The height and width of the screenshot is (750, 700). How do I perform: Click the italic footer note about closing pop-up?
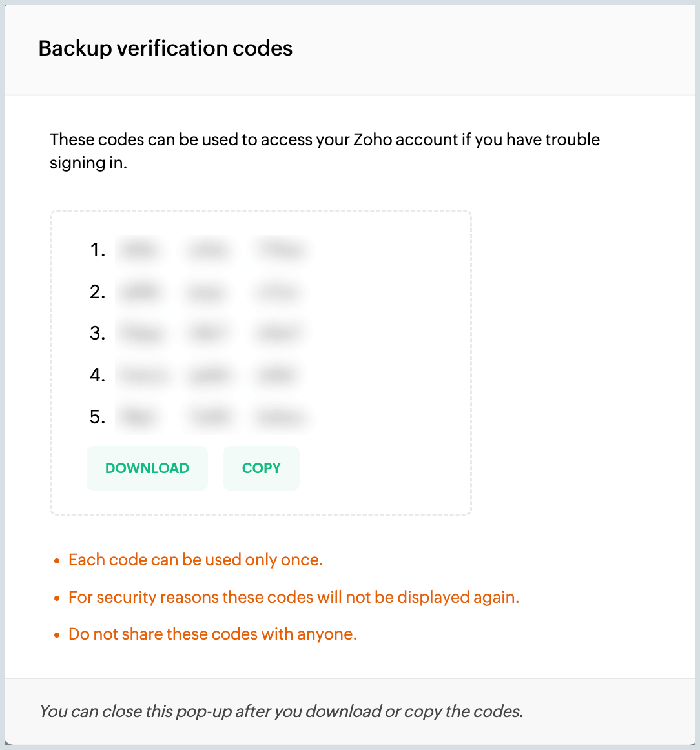281,711
